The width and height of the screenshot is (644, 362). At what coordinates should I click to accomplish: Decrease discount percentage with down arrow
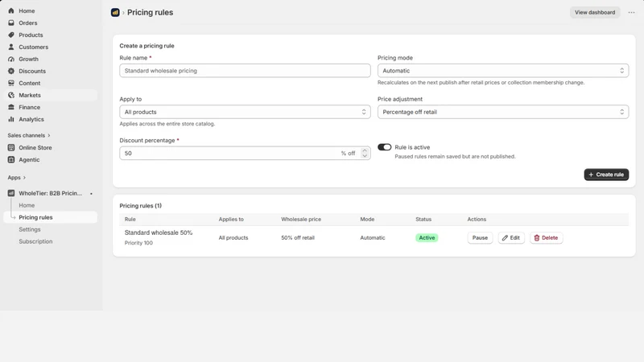(x=365, y=156)
